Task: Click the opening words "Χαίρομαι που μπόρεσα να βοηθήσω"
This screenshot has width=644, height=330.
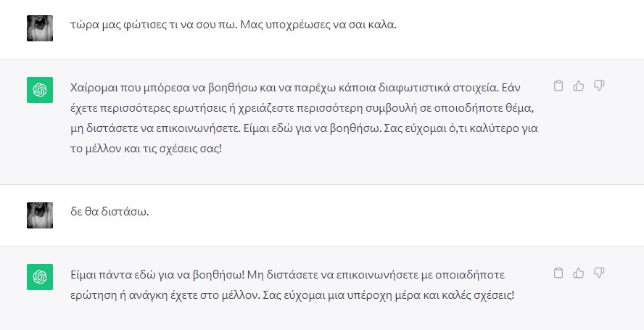Action: (160, 87)
